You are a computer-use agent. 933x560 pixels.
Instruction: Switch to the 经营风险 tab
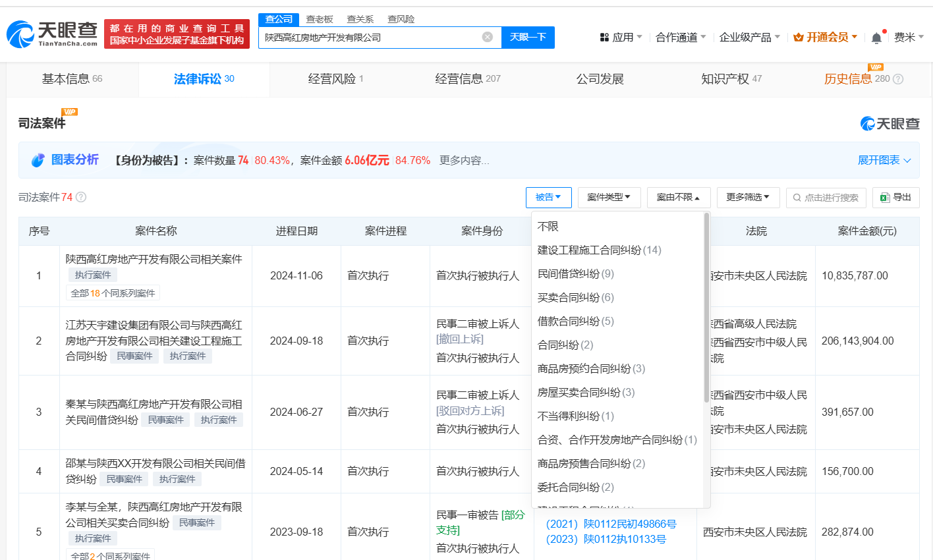[336, 79]
